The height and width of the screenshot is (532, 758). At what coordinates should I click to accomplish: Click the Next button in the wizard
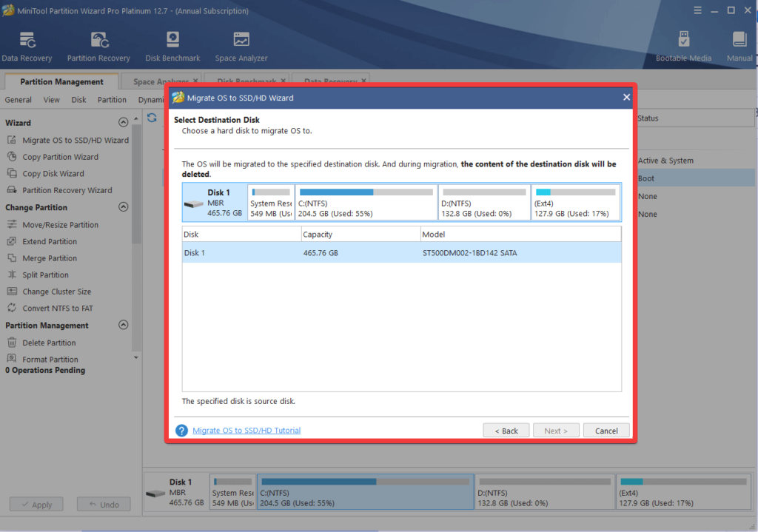click(x=556, y=431)
